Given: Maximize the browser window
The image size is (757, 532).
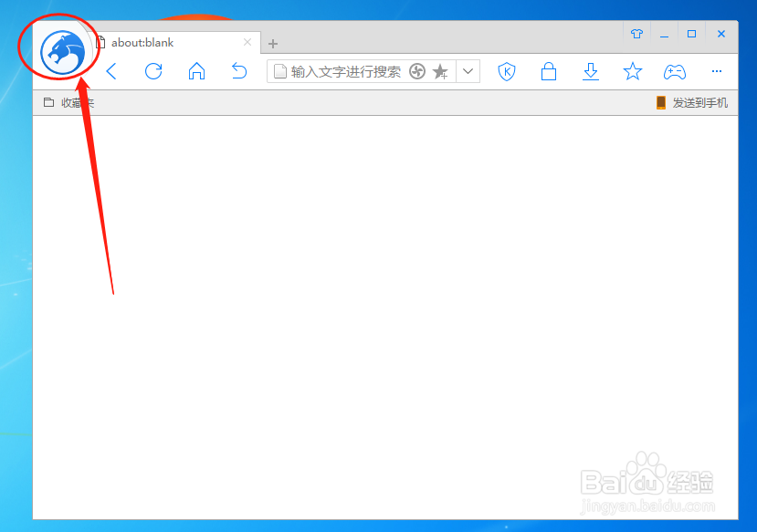Looking at the screenshot, I should 691,34.
